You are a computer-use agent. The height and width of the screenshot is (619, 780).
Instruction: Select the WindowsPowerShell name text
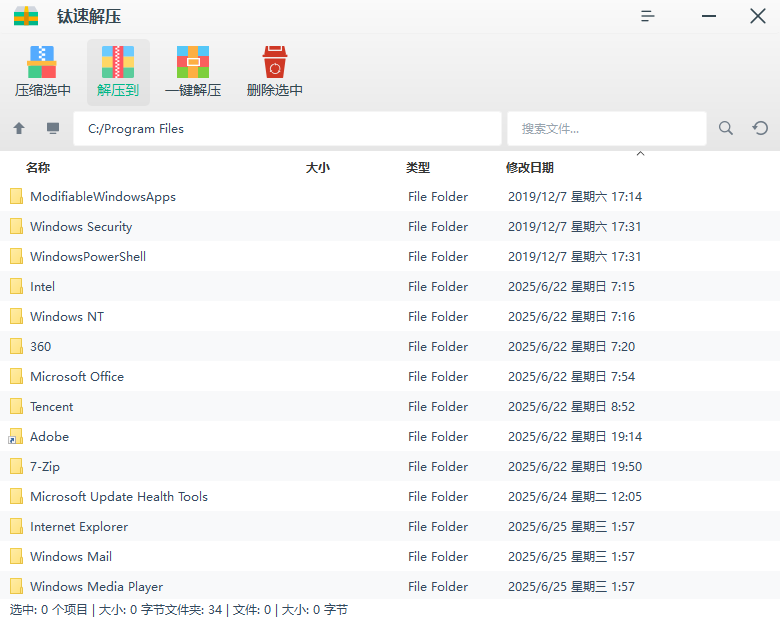pyautogui.click(x=88, y=256)
